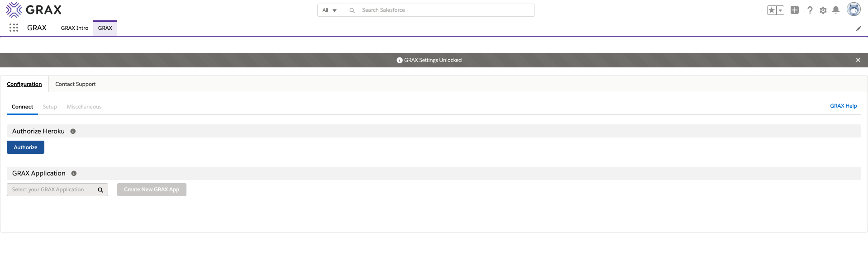This screenshot has height=270, width=868.
Task: Show GRAX Application info tooltip icon
Action: pyautogui.click(x=74, y=173)
